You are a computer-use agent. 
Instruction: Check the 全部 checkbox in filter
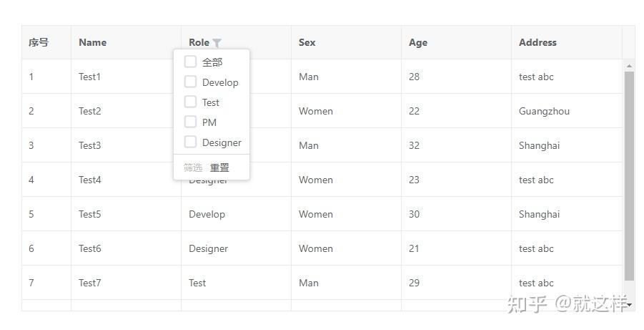click(x=191, y=62)
